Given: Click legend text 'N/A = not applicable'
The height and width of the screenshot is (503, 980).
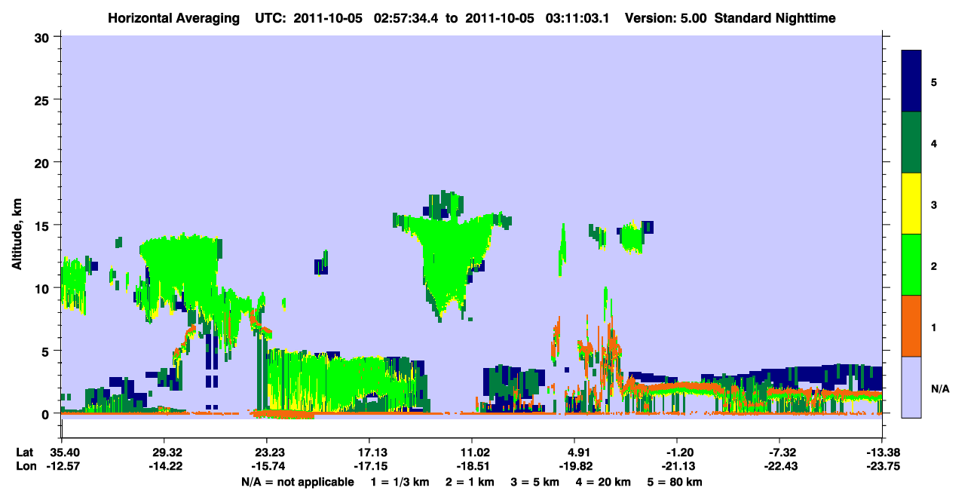Looking at the screenshot, I should [x=297, y=482].
